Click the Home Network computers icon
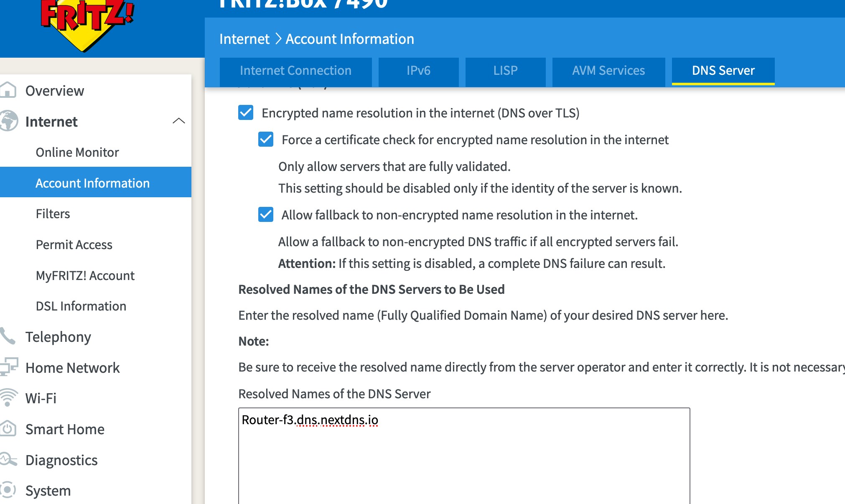Image resolution: width=845 pixels, height=504 pixels. [x=8, y=367]
